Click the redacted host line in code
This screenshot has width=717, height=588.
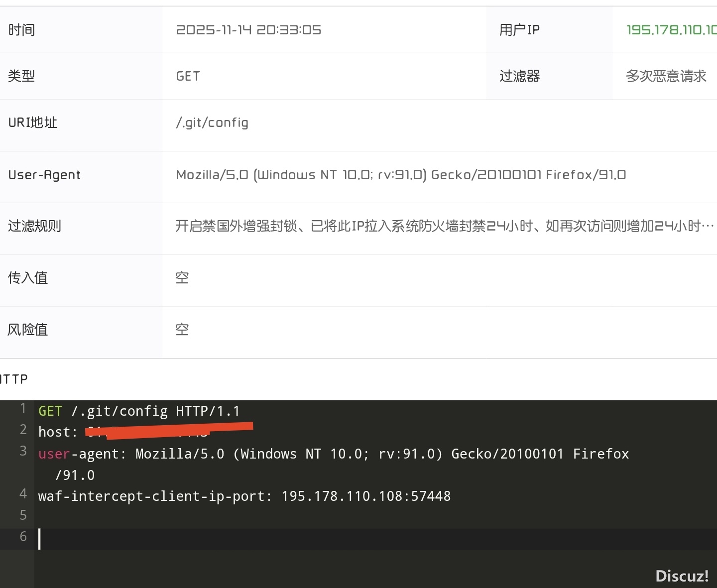tap(149, 432)
